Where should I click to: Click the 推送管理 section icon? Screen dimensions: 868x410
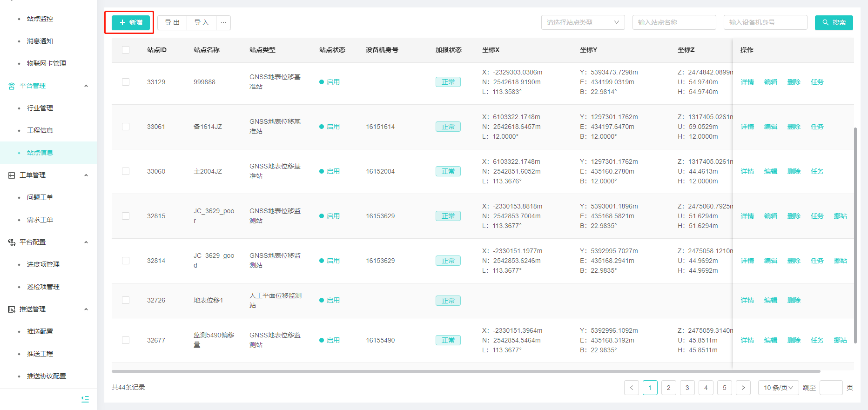(12, 309)
